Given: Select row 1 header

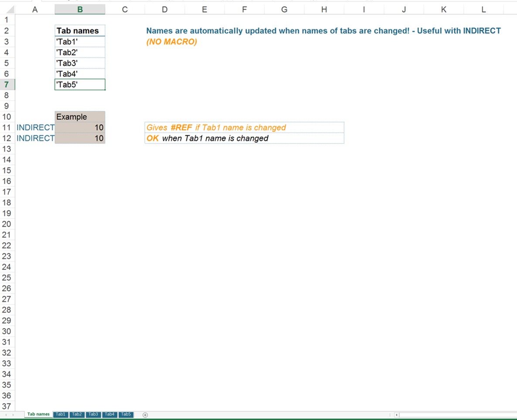Looking at the screenshot, I should pyautogui.click(x=7, y=20).
